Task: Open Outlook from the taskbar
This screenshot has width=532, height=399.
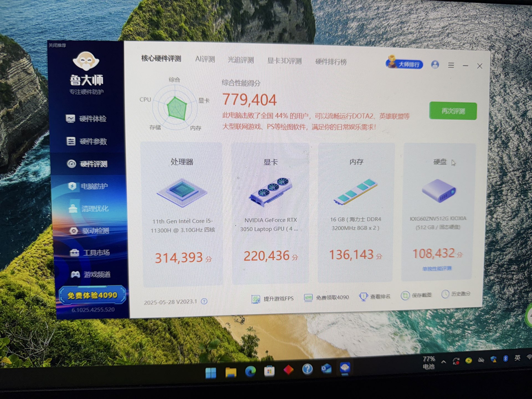Action: [326, 369]
